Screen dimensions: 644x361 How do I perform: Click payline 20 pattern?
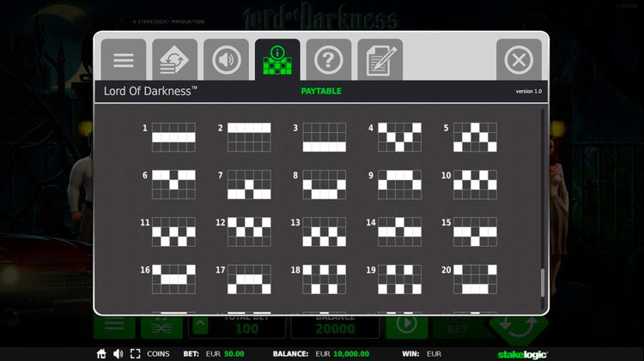click(x=475, y=279)
